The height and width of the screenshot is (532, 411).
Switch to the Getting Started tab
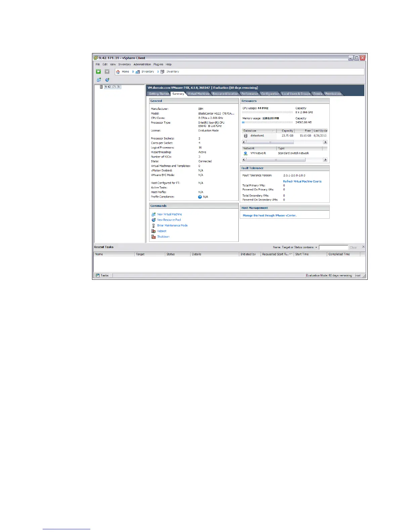pyautogui.click(x=158, y=94)
